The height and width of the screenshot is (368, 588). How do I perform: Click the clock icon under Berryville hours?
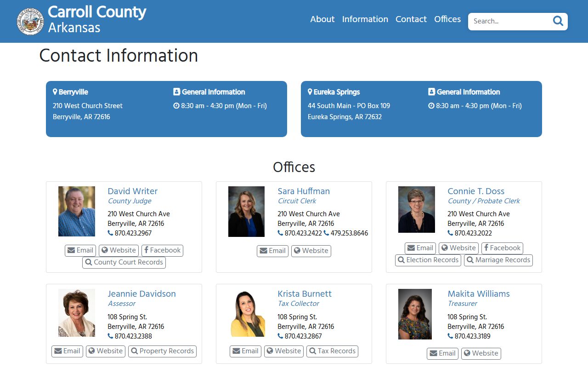click(x=176, y=106)
